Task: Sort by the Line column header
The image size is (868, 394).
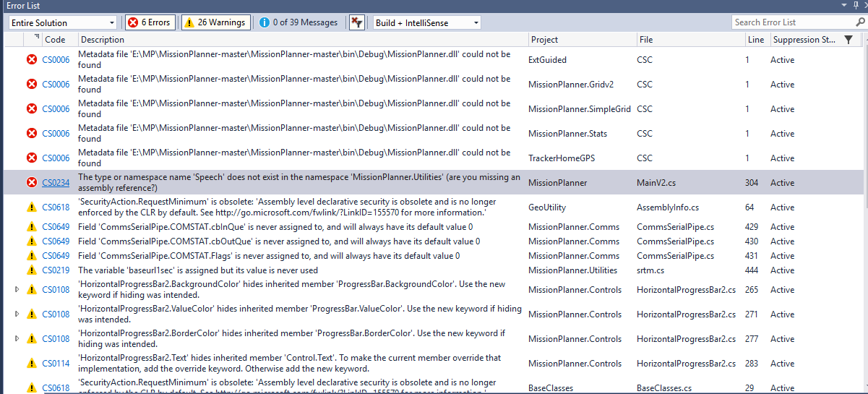Action: tap(757, 40)
